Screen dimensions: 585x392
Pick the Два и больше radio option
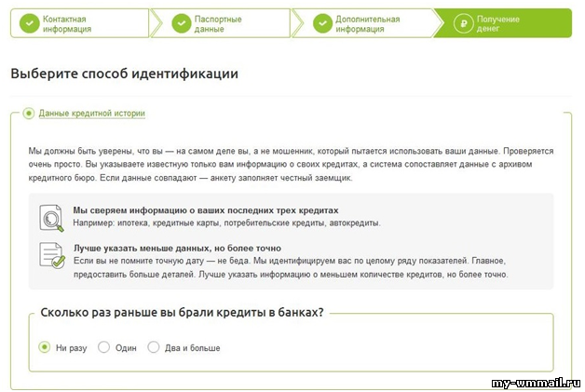(x=154, y=347)
